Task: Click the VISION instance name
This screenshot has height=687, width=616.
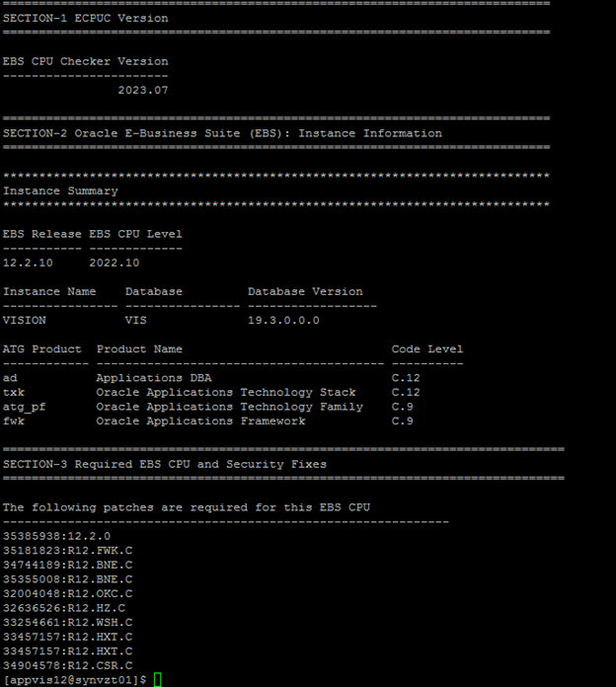Action: pyautogui.click(x=24, y=320)
